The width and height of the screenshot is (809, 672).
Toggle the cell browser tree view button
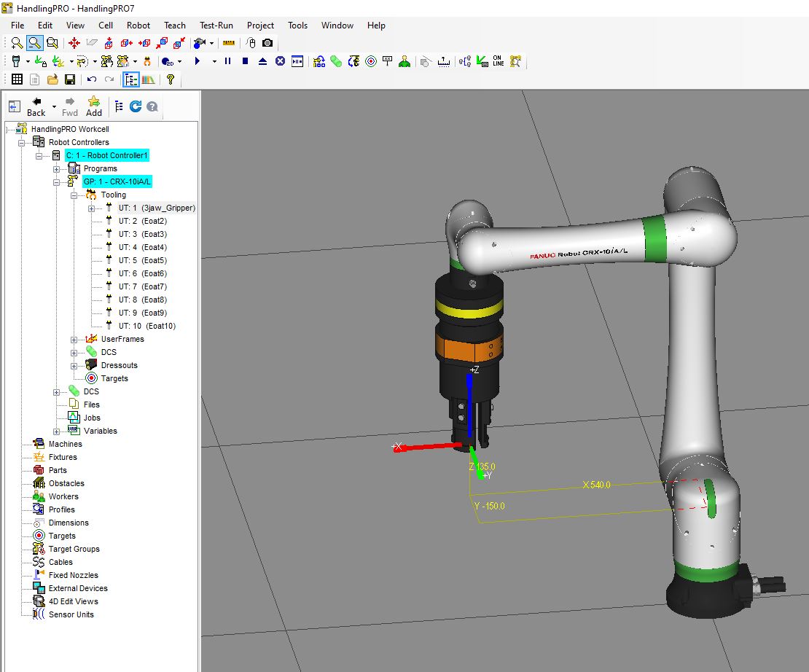click(x=131, y=79)
